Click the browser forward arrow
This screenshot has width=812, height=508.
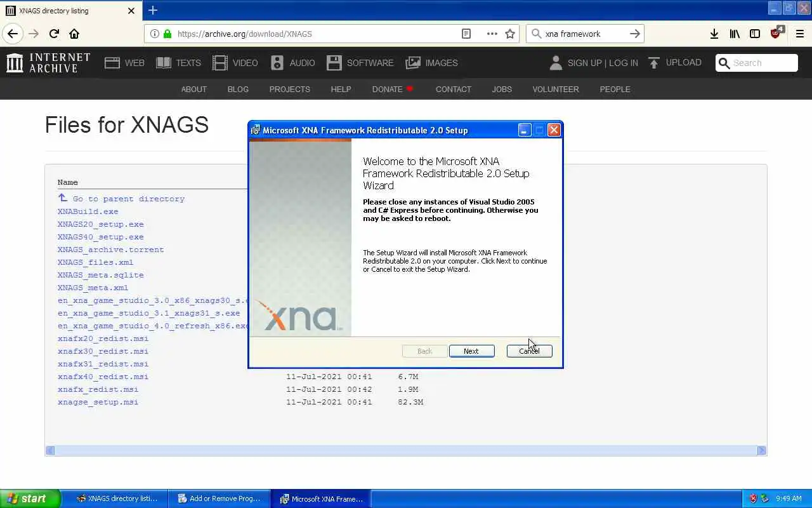pos(34,34)
